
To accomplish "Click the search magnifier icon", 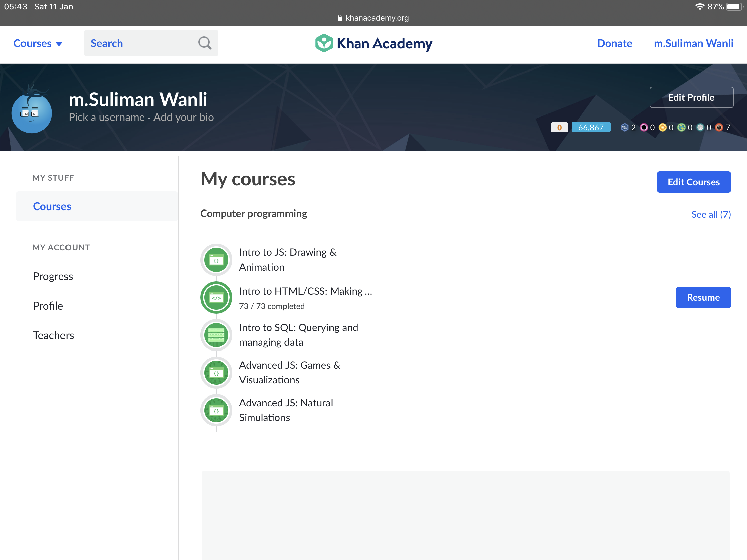I will (204, 43).
